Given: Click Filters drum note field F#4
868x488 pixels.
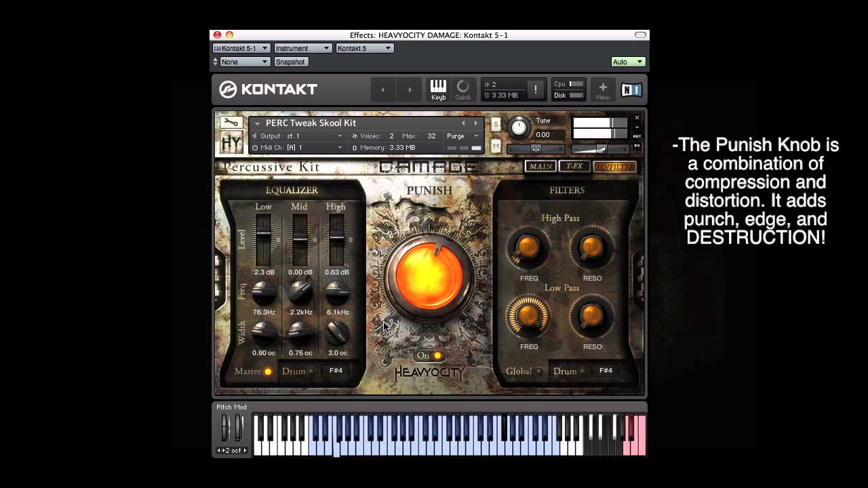Looking at the screenshot, I should [606, 371].
